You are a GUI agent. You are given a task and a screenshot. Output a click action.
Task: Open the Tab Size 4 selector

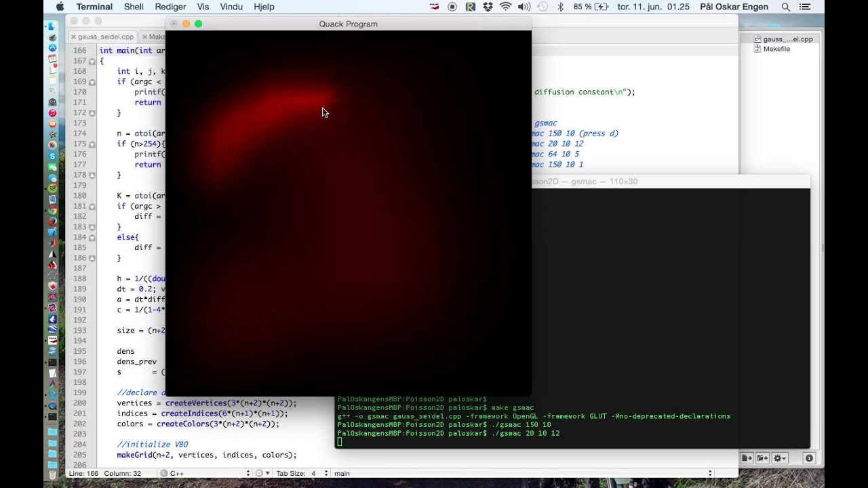(302, 473)
